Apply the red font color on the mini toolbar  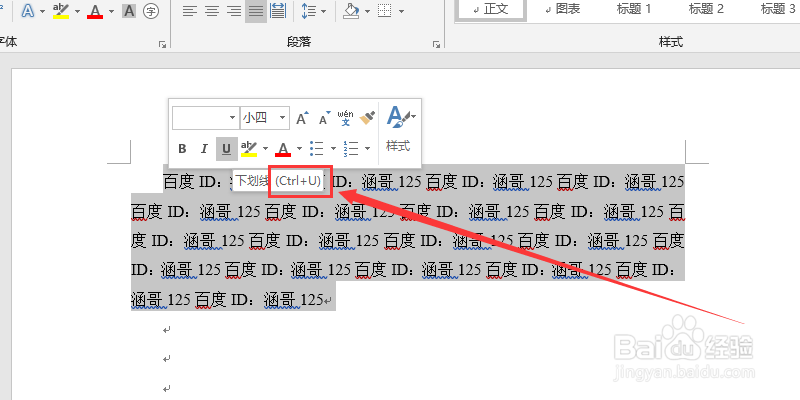(283, 149)
